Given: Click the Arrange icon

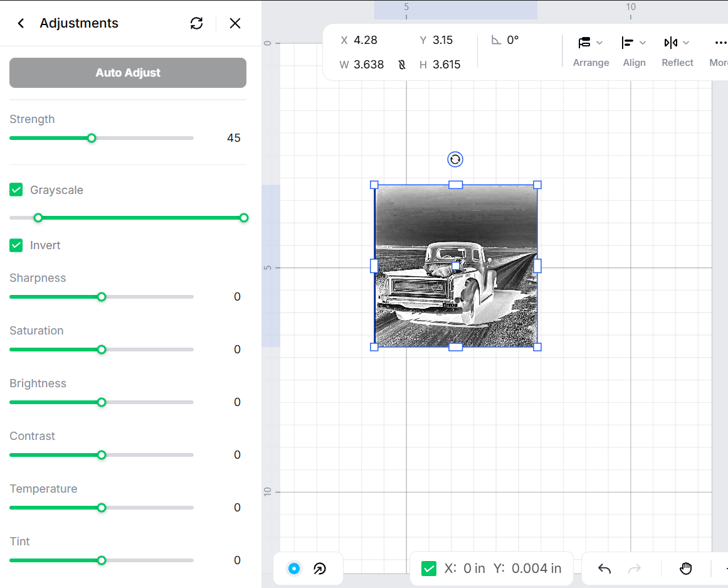Looking at the screenshot, I should pos(584,43).
